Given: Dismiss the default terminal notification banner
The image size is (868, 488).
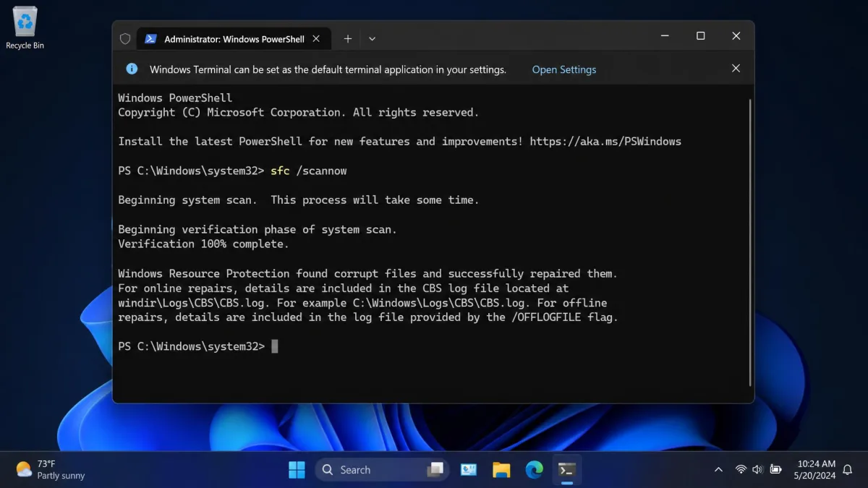Looking at the screenshot, I should point(736,69).
